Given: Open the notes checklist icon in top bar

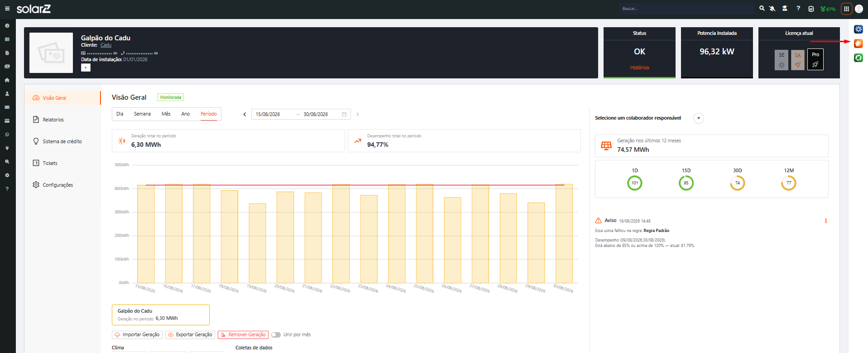Looking at the screenshot, I should coord(811,9).
